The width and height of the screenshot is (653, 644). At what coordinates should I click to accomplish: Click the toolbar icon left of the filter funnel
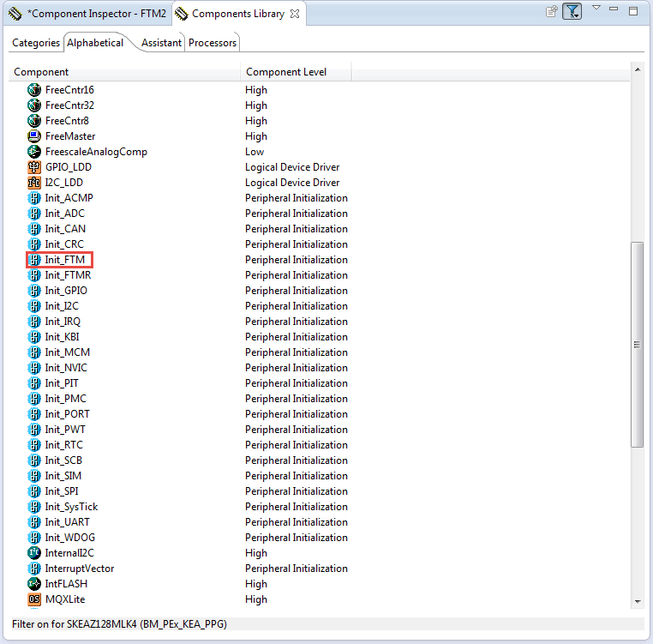[552, 11]
